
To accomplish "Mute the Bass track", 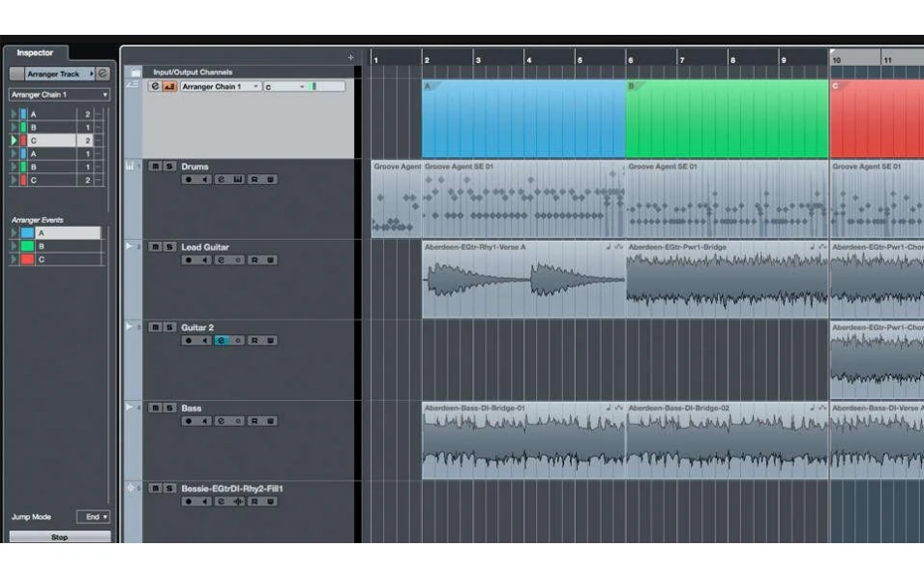I will 155,408.
